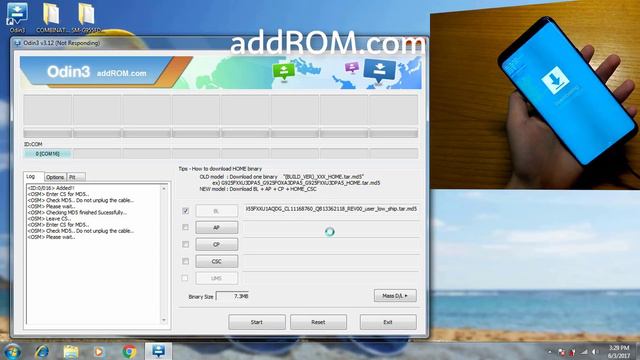
Task: Click the blue download pin on banner
Action: click(x=379, y=70)
